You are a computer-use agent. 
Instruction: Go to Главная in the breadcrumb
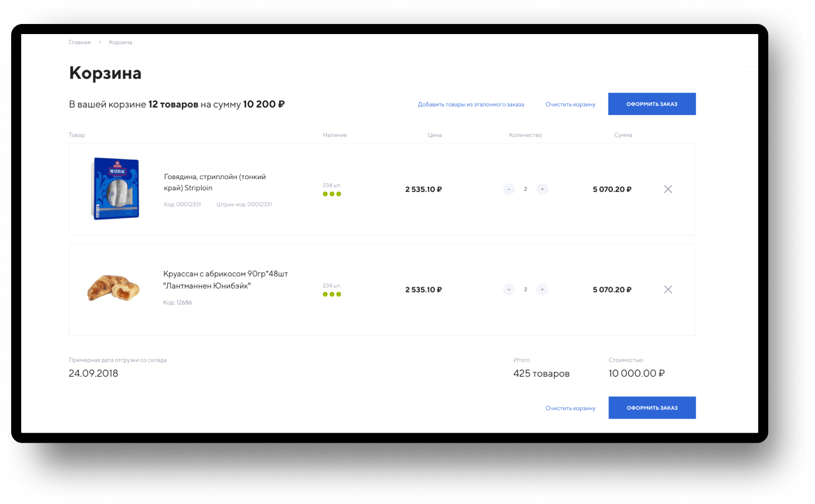80,42
